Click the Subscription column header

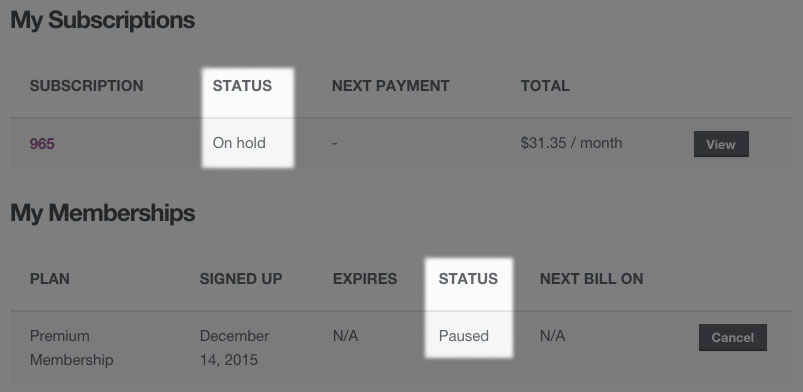[87, 86]
